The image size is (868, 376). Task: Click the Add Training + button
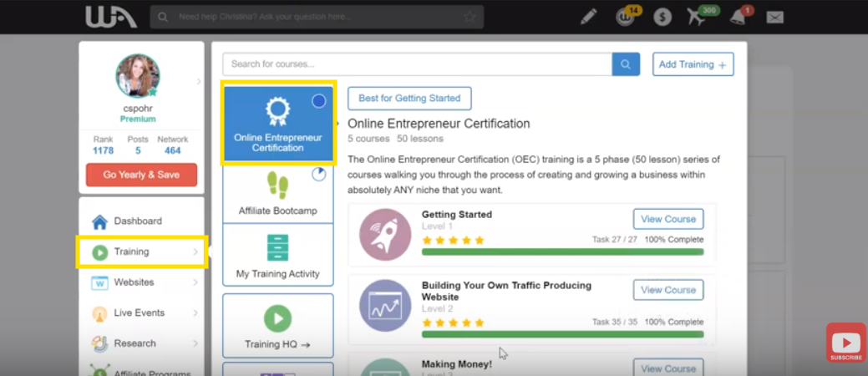click(693, 64)
